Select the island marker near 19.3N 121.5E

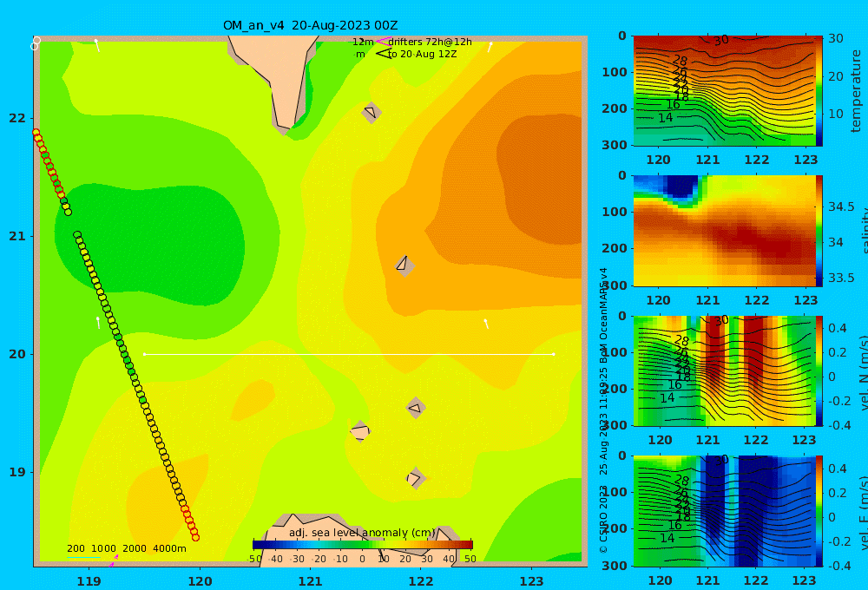[x=360, y=431]
